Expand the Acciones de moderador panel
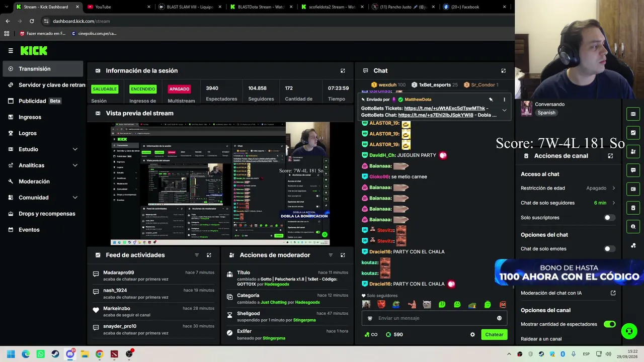The height and width of the screenshot is (362, 644). pyautogui.click(x=343, y=255)
